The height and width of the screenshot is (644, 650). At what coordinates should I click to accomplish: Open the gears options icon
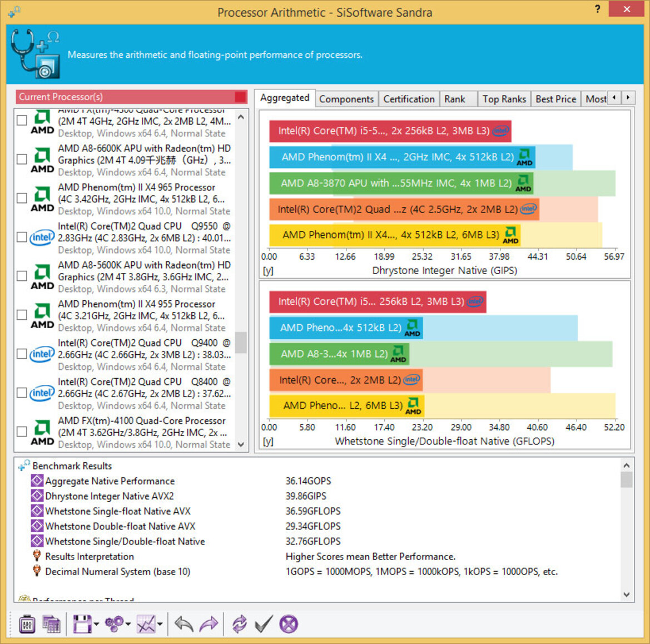point(114,623)
